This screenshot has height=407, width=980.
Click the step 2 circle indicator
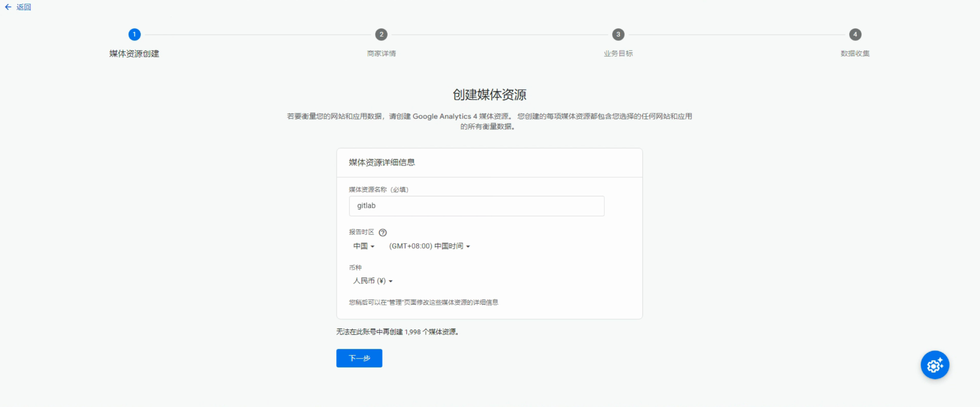pos(381,34)
